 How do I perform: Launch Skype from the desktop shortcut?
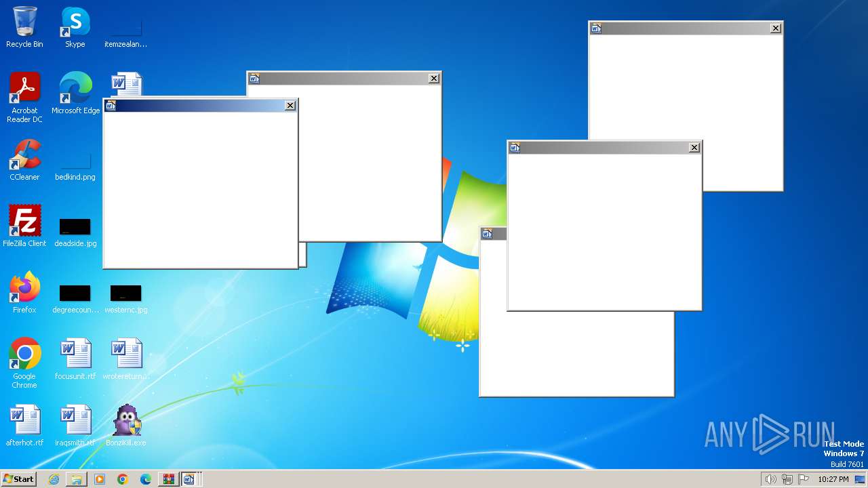(75, 27)
